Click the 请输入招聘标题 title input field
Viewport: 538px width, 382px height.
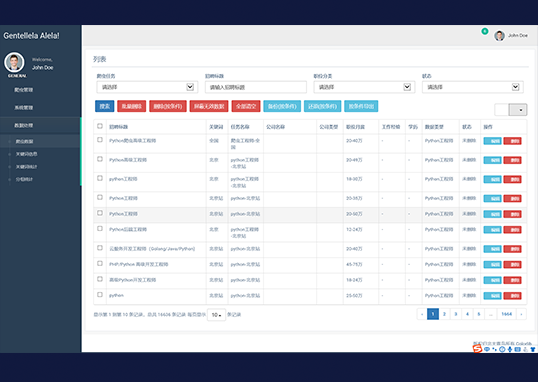coord(256,87)
